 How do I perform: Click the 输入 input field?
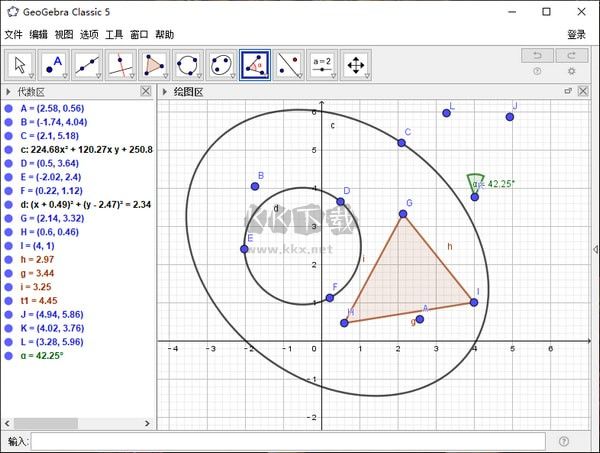288,441
